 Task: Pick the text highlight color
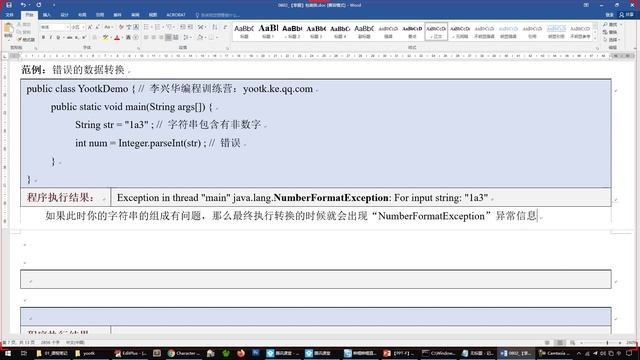coord(106,38)
